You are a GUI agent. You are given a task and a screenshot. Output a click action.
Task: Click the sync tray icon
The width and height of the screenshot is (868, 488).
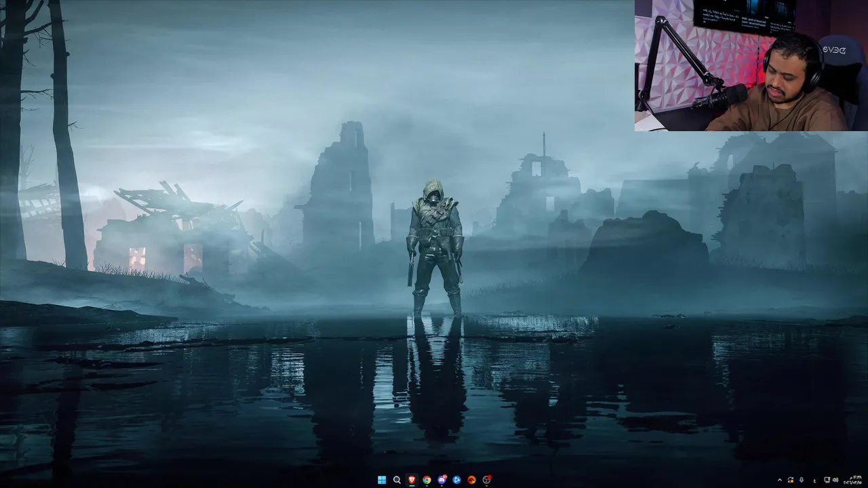[790, 480]
